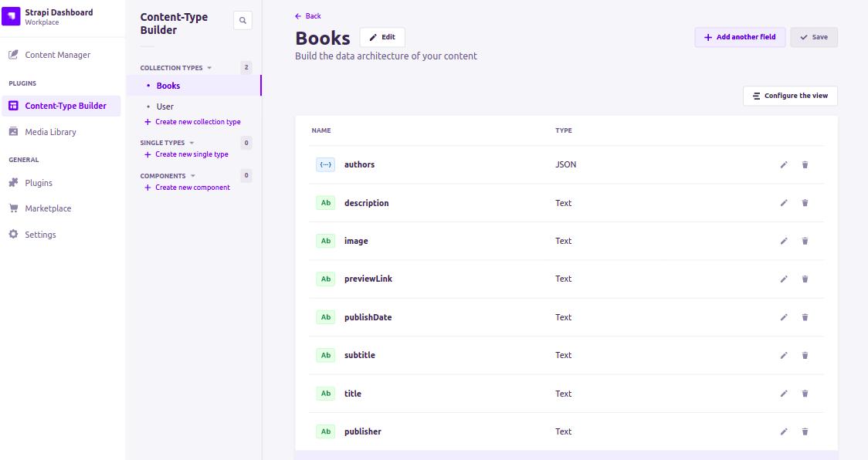Go Back using the back link

pyautogui.click(x=307, y=15)
